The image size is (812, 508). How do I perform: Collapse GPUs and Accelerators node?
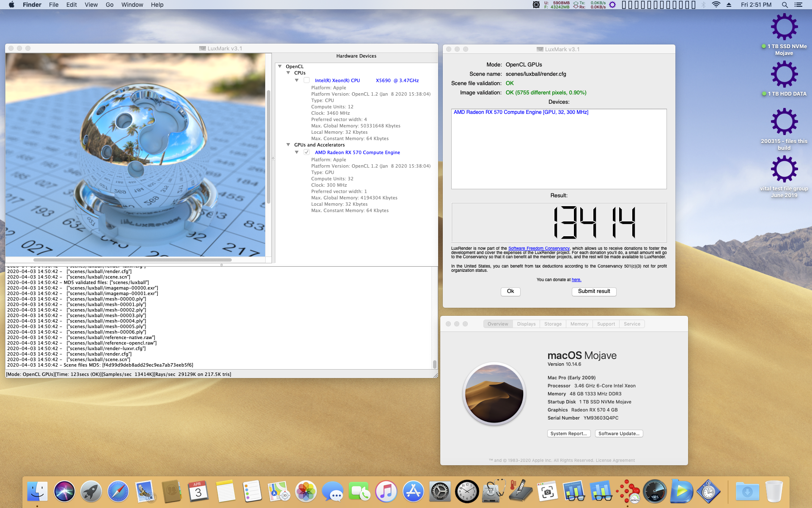[288, 145]
